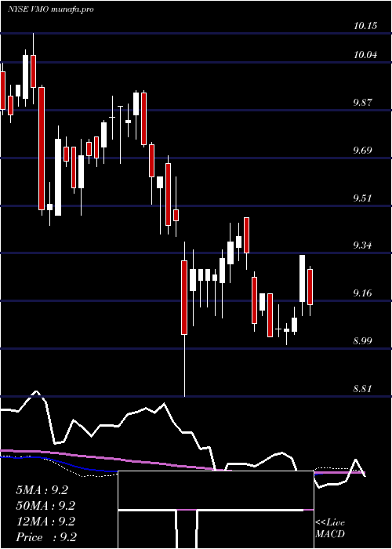Image resolution: width=392 pixels, height=549 pixels.
Task: Click the 12MA : 9.2 reading
Action: tap(45, 522)
